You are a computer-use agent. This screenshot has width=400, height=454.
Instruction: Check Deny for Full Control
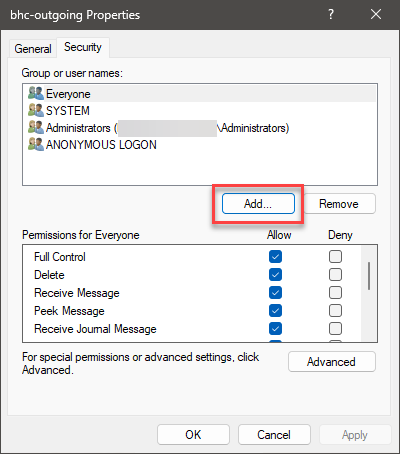(x=335, y=257)
